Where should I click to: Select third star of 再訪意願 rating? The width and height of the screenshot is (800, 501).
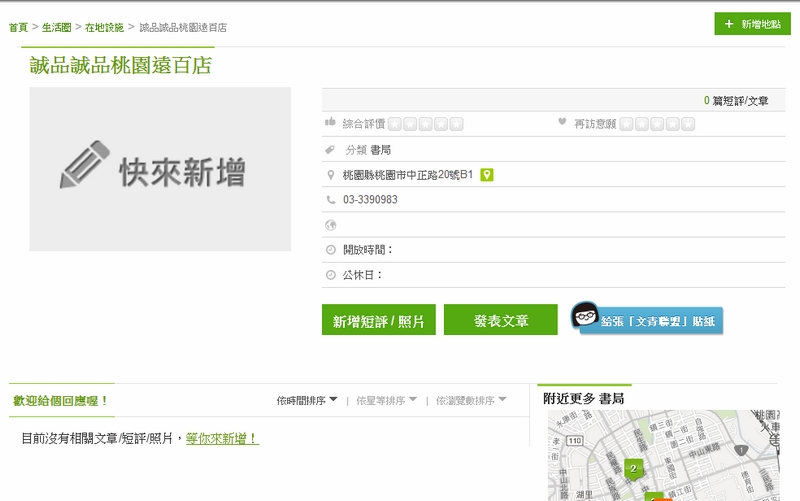click(x=657, y=124)
